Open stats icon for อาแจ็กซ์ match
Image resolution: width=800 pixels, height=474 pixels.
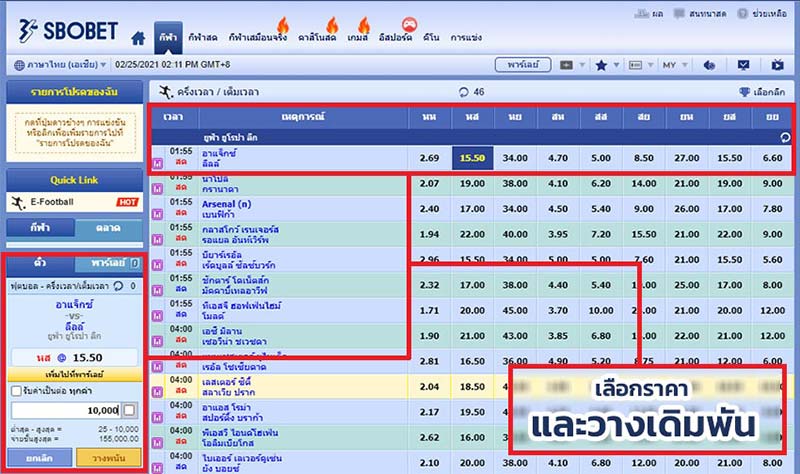(157, 163)
